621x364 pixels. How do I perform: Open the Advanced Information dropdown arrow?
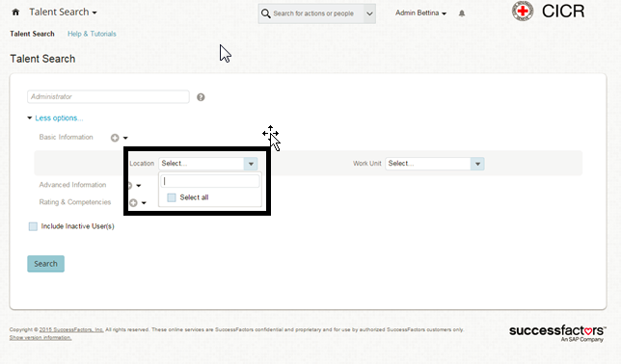pos(139,186)
